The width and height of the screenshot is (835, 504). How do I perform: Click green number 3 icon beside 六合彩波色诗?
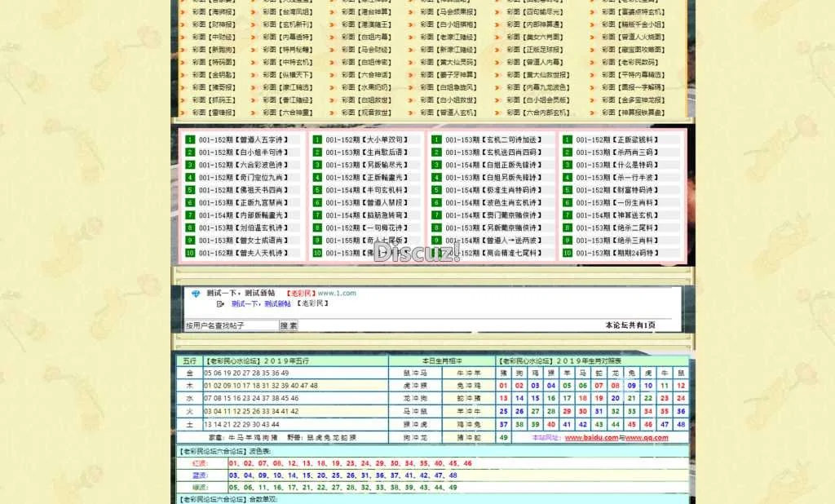click(x=190, y=166)
